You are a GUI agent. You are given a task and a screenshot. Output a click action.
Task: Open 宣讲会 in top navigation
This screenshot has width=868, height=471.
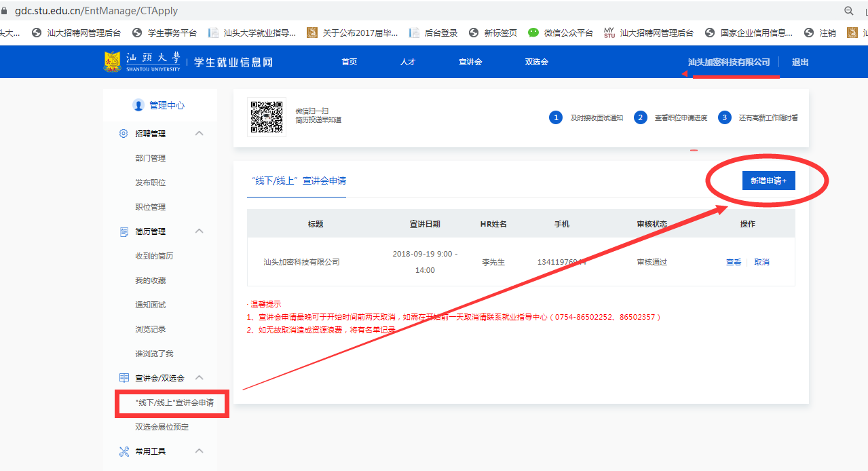click(x=470, y=62)
